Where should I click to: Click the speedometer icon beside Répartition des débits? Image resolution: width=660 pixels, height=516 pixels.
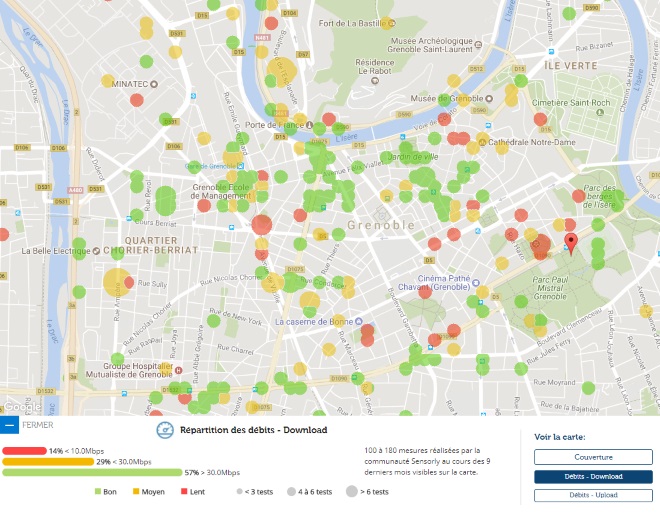tap(165, 430)
